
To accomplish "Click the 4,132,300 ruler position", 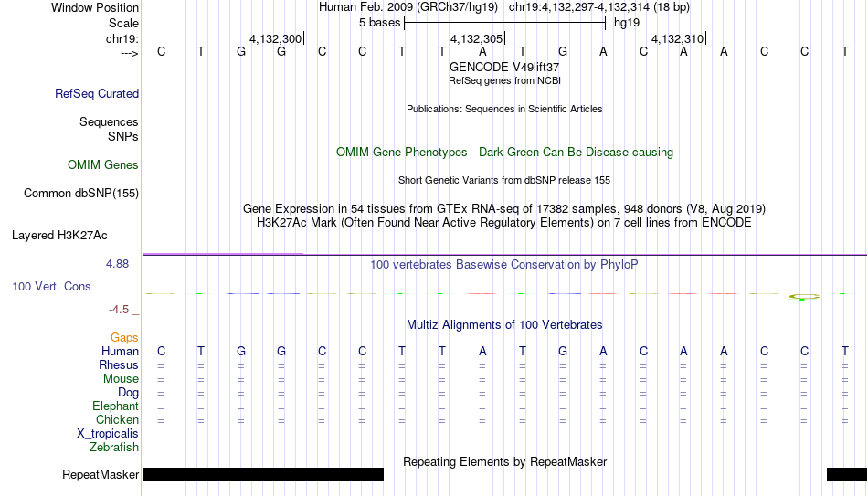I will (275, 38).
